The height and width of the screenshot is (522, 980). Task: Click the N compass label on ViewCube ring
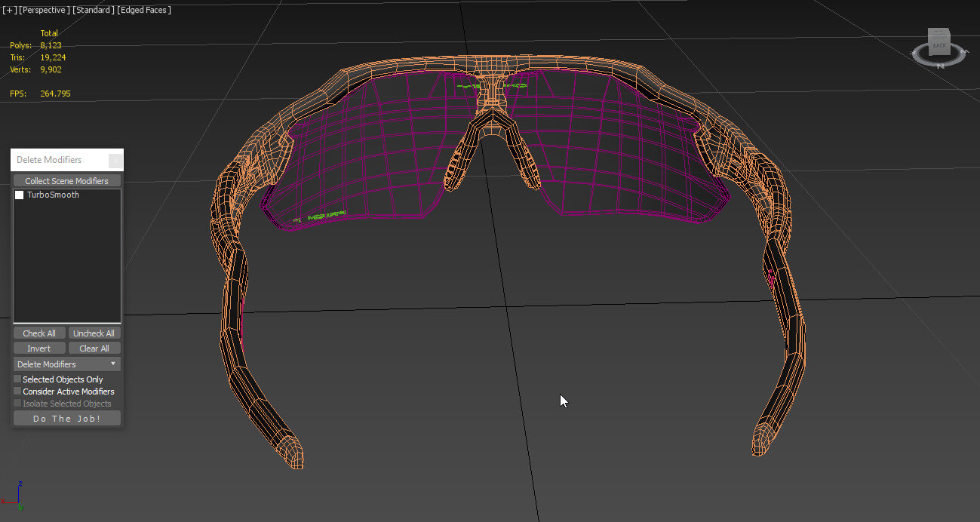click(940, 66)
